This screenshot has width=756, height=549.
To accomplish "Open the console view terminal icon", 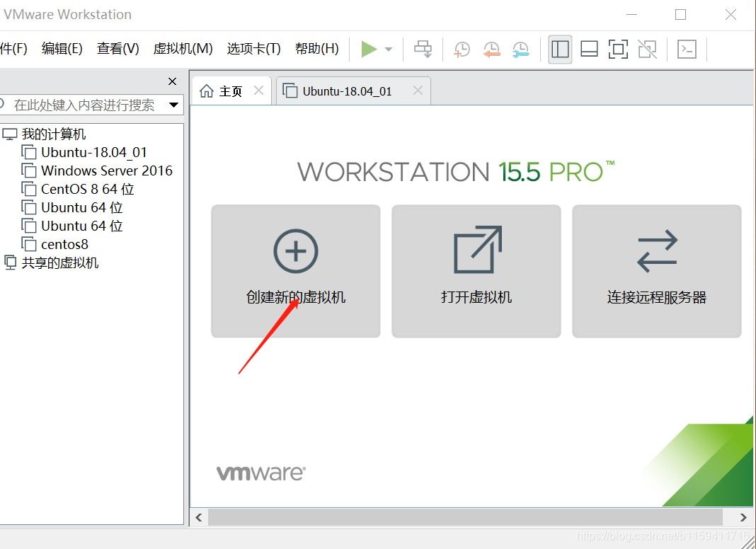I will 687,49.
